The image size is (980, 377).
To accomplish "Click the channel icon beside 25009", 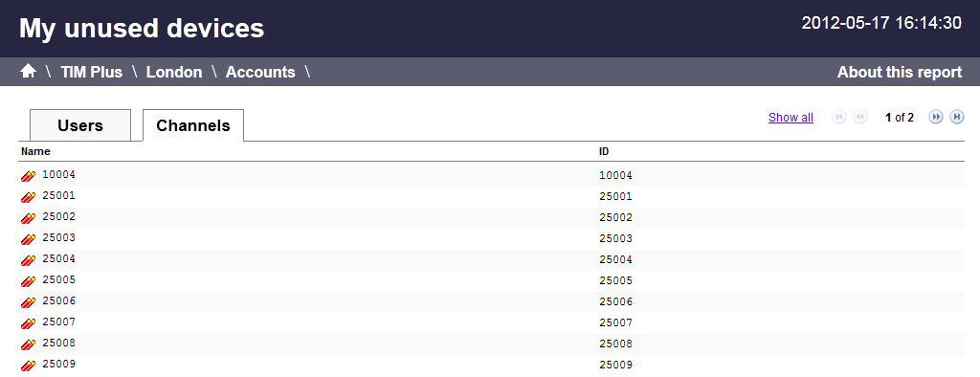I will pos(28,366).
